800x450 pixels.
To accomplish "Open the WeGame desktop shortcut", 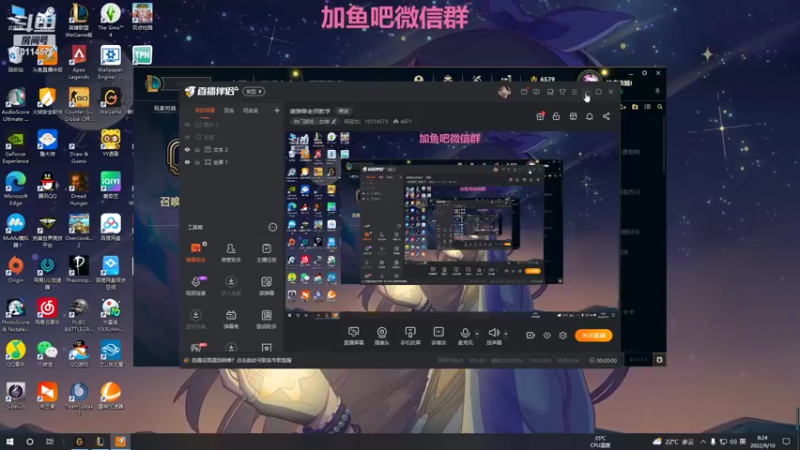I will 110,101.
